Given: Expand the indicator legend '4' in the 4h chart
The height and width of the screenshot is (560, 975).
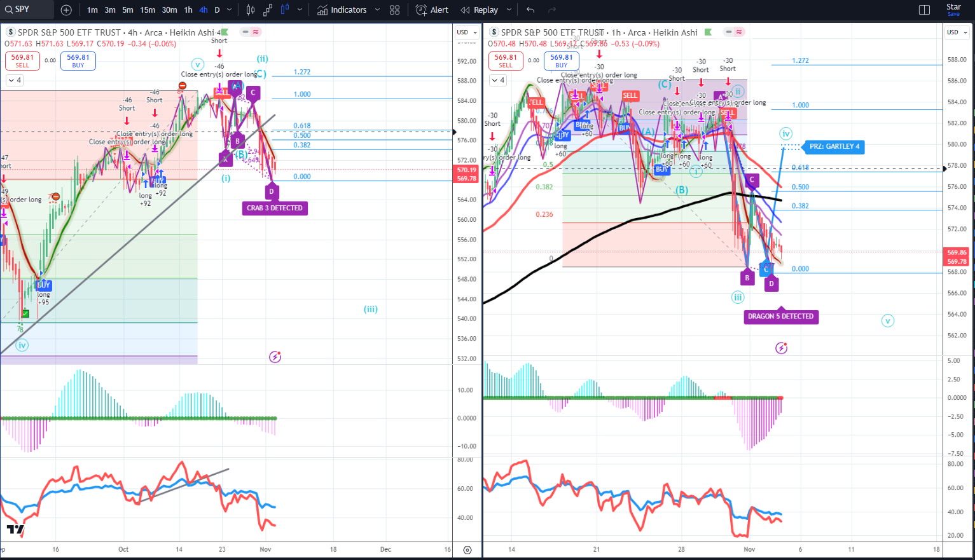Looking at the screenshot, I should 14,80.
